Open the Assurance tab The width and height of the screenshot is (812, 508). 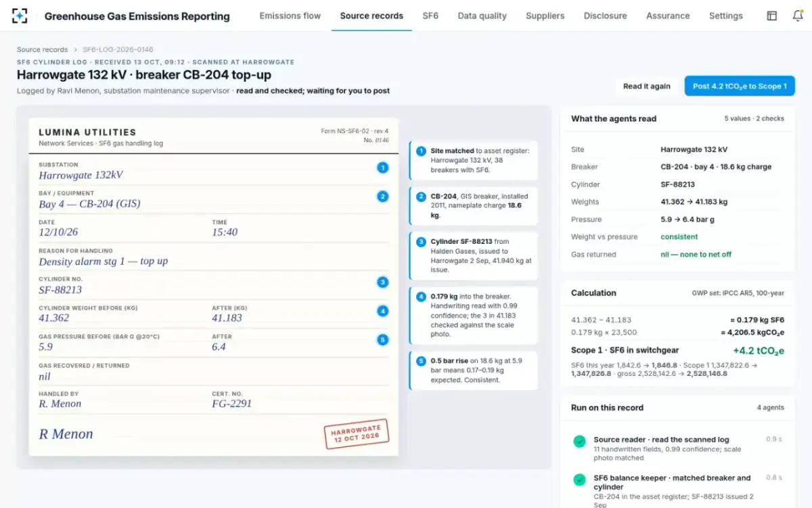click(668, 16)
